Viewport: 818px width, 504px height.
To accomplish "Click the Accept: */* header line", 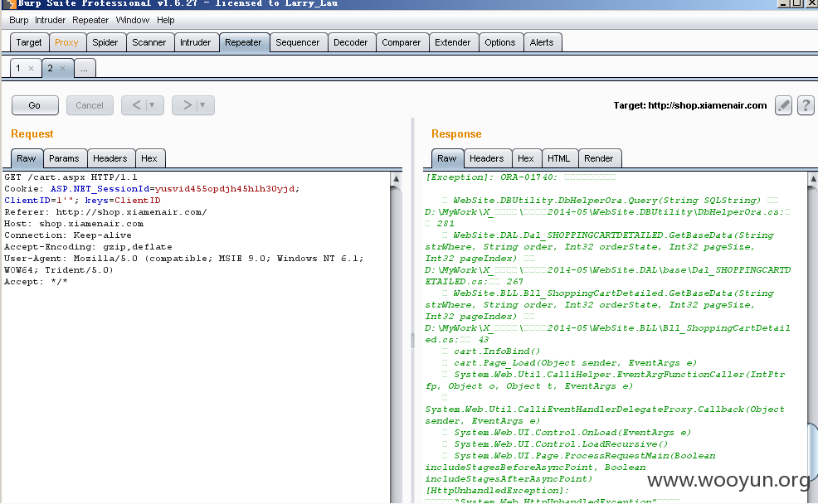I will point(36,282).
